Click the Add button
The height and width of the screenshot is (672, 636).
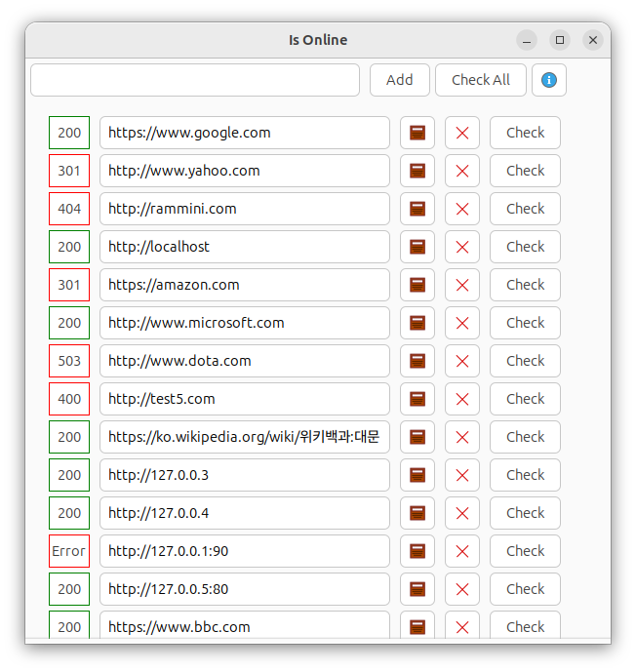click(x=399, y=80)
